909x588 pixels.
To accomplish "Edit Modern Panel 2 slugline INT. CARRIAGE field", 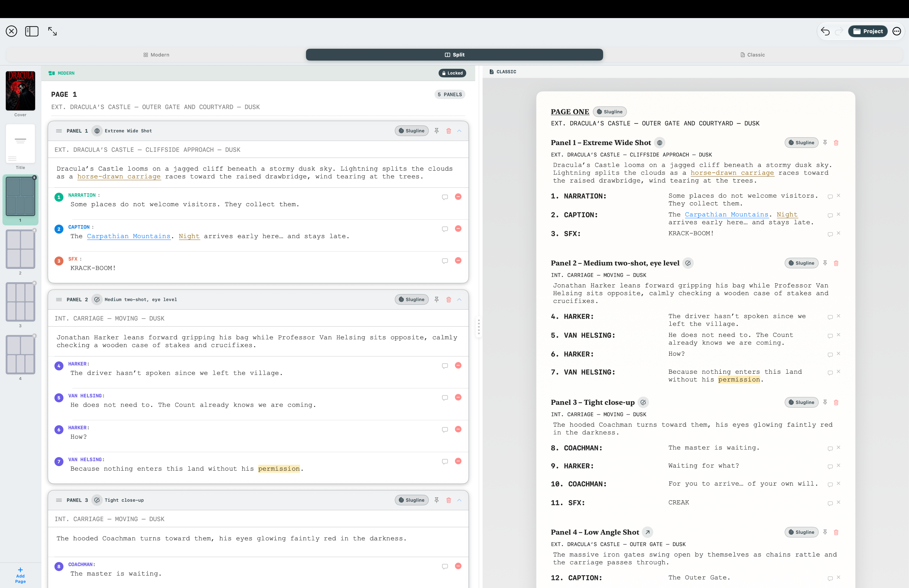I will coord(258,318).
